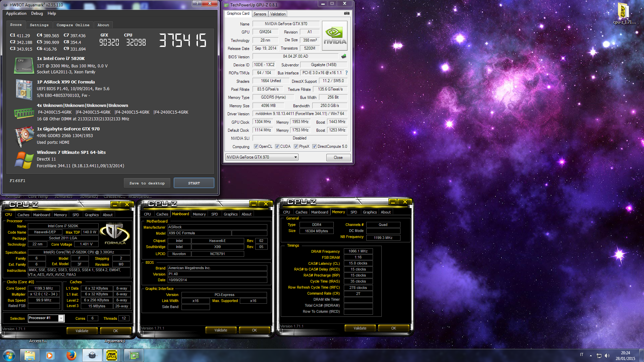Viewport: 644px width, 362px height.
Task: Click the Windows logo icon in Aquamark
Action: pyautogui.click(x=24, y=160)
